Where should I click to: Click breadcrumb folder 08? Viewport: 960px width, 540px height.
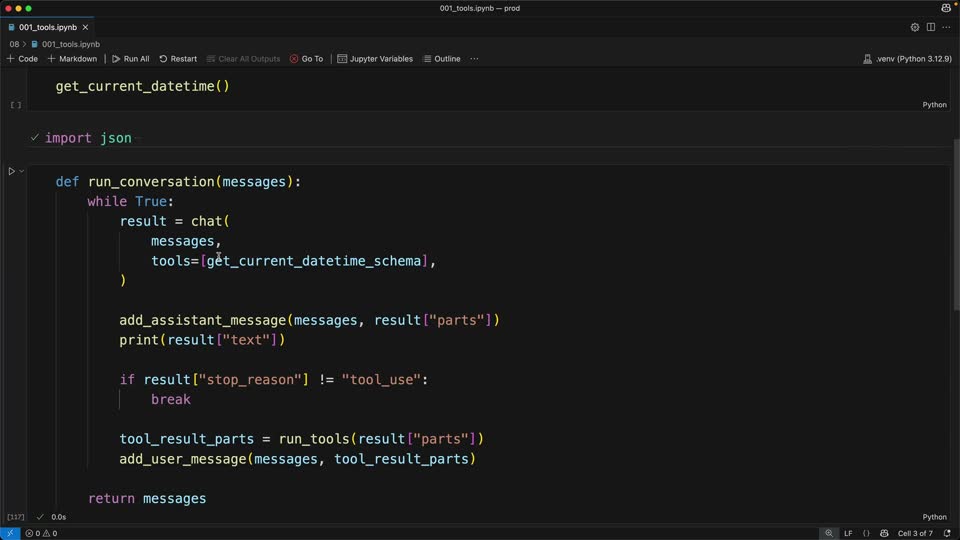click(x=14, y=44)
